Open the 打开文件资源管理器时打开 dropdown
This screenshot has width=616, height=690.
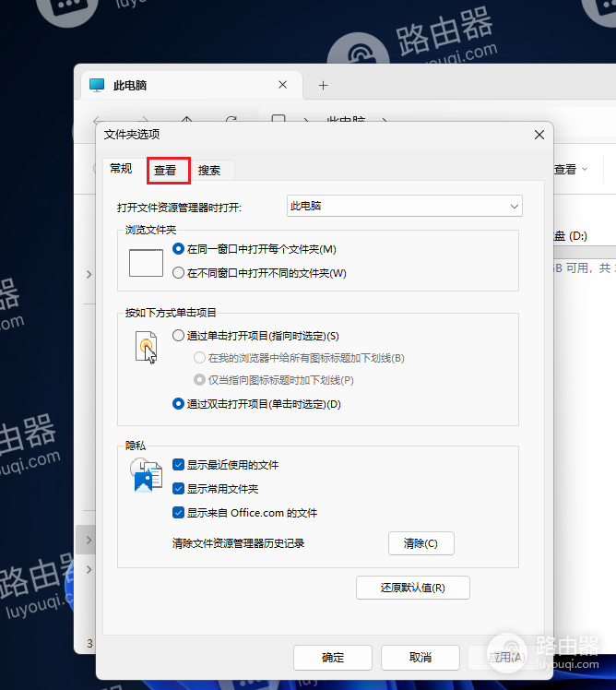pyautogui.click(x=404, y=206)
